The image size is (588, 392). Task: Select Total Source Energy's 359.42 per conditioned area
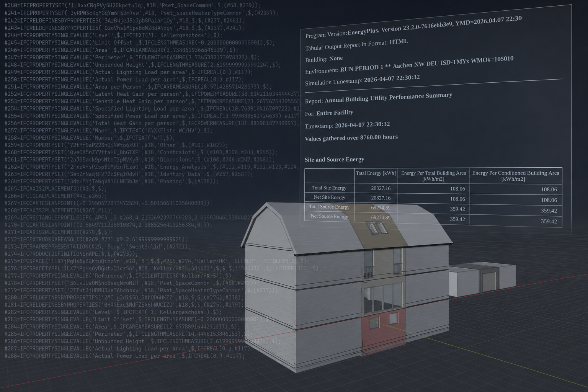[549, 211]
